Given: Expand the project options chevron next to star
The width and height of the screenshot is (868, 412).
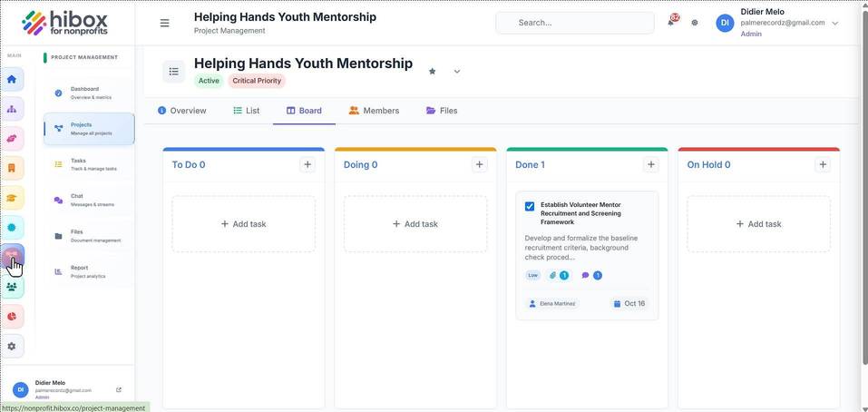Looking at the screenshot, I should click(x=457, y=72).
